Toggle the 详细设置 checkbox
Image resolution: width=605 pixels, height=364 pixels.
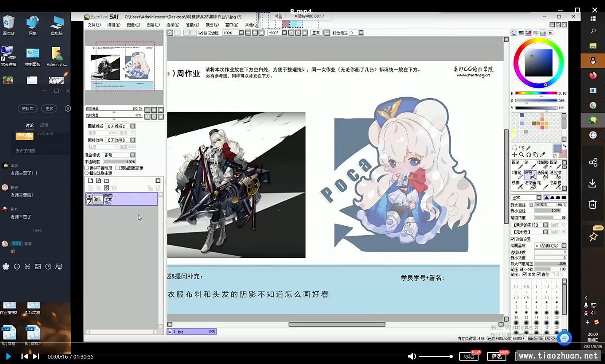pos(513,239)
